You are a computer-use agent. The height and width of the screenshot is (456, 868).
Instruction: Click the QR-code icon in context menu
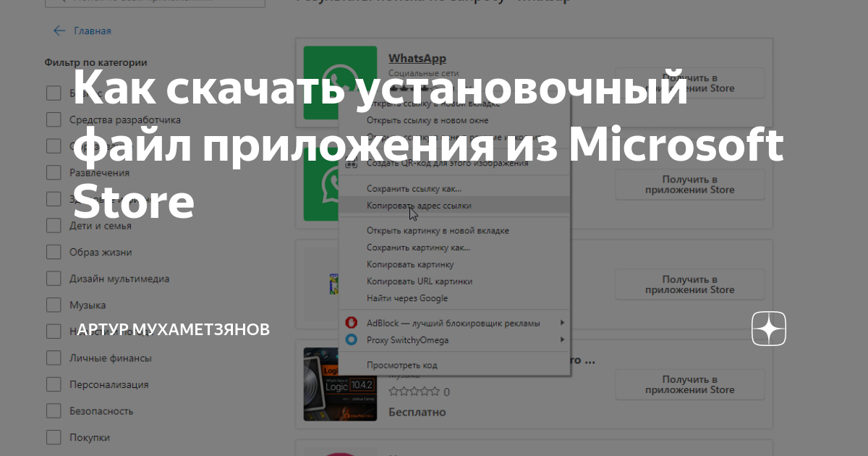coord(352,163)
